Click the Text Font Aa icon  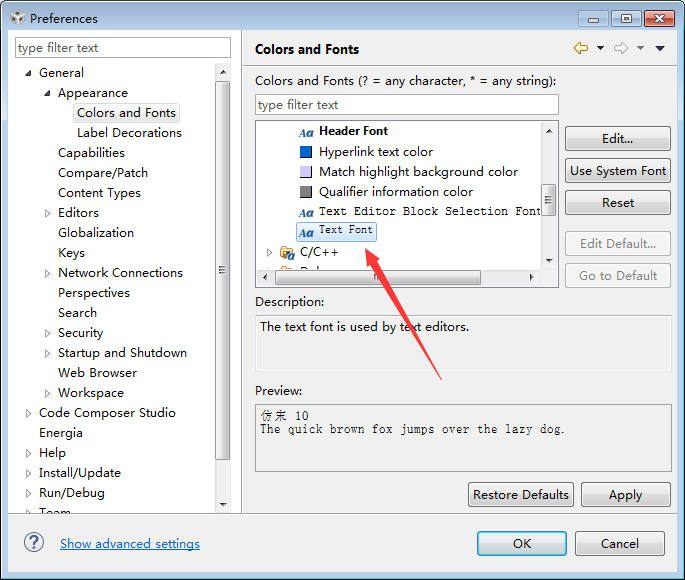(x=306, y=232)
